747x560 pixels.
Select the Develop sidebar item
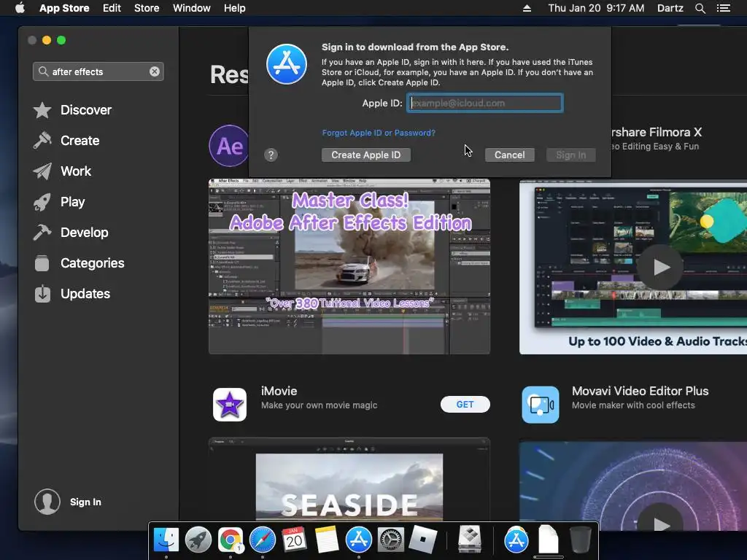point(71,233)
